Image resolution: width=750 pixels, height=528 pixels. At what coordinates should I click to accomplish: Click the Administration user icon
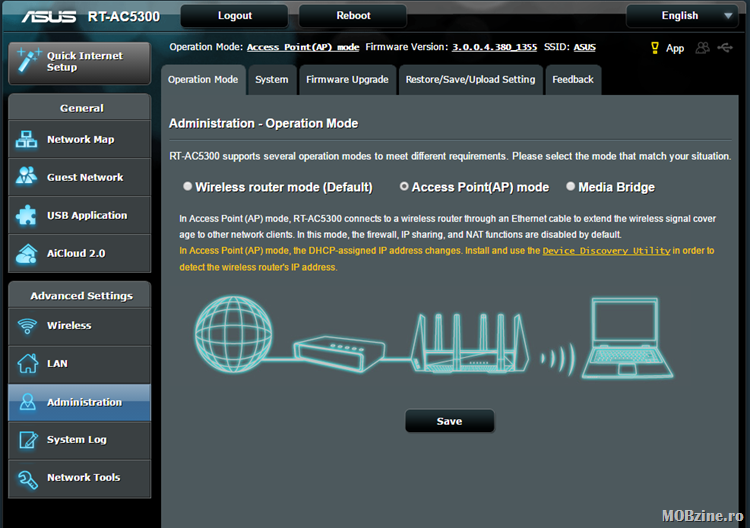[27, 402]
